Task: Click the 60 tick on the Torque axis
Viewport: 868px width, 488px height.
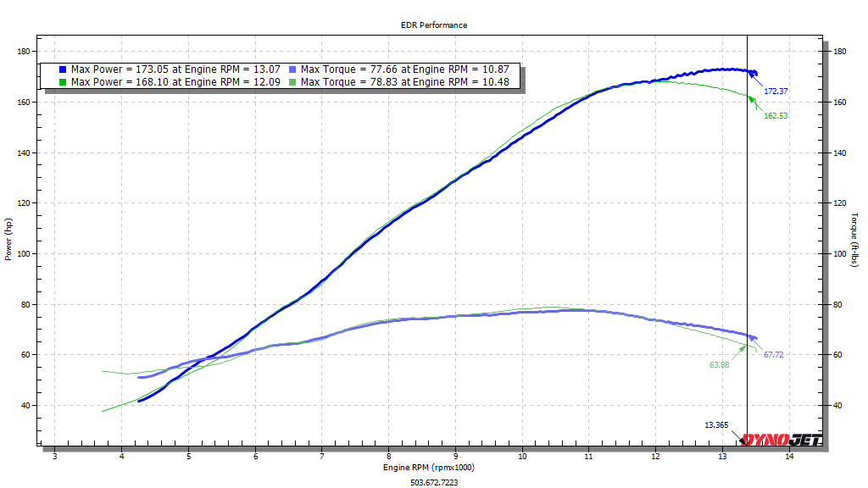Action: pyautogui.click(x=838, y=355)
